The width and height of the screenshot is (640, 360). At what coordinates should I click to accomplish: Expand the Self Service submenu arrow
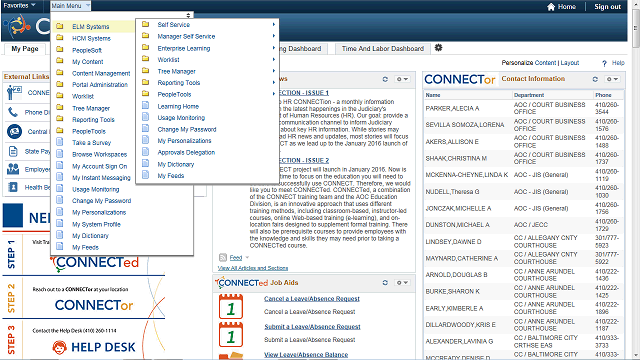pyautogui.click(x=274, y=24)
